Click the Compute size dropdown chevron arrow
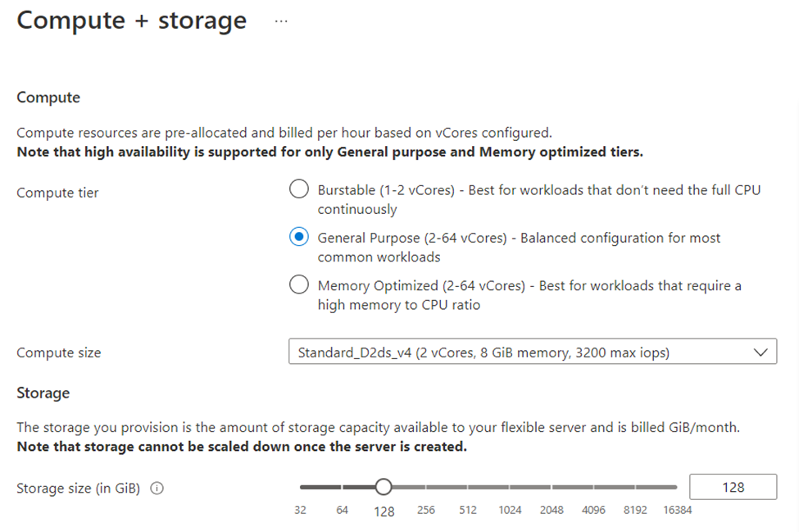The image size is (799, 532). coord(760,352)
